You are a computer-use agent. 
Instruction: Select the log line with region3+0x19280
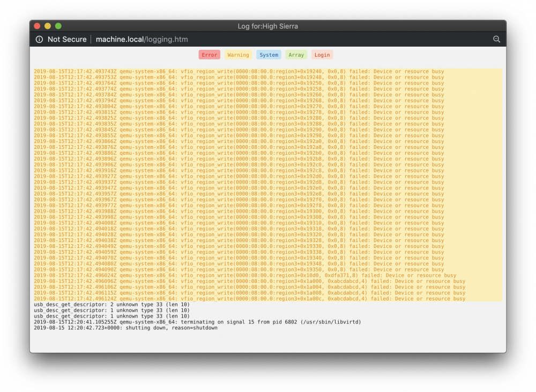tap(239, 118)
